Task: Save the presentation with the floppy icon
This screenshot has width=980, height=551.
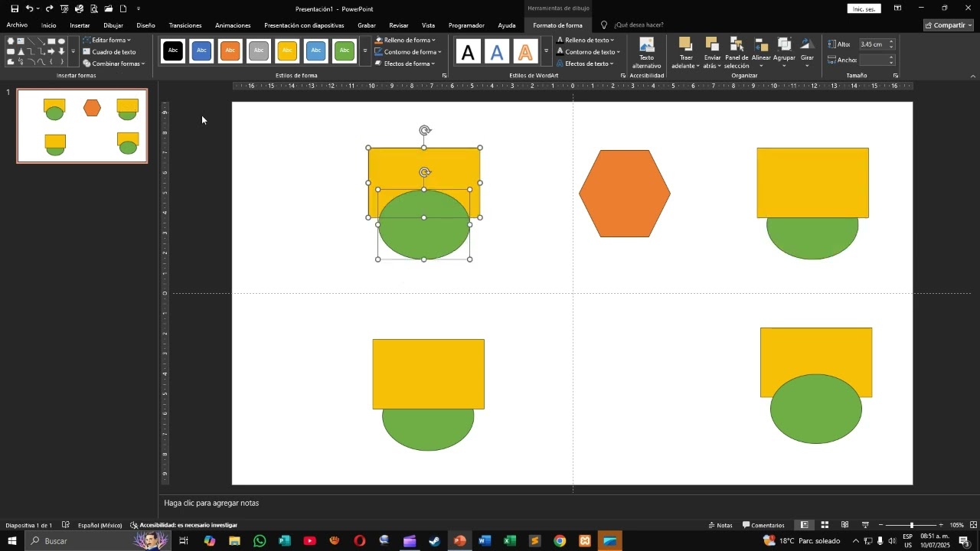Action: (x=14, y=8)
